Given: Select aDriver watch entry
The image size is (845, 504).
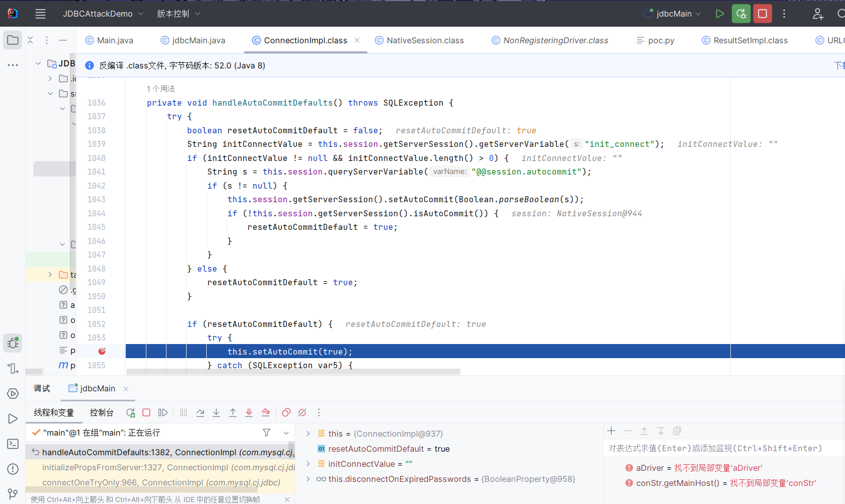Looking at the screenshot, I should click(x=694, y=468).
